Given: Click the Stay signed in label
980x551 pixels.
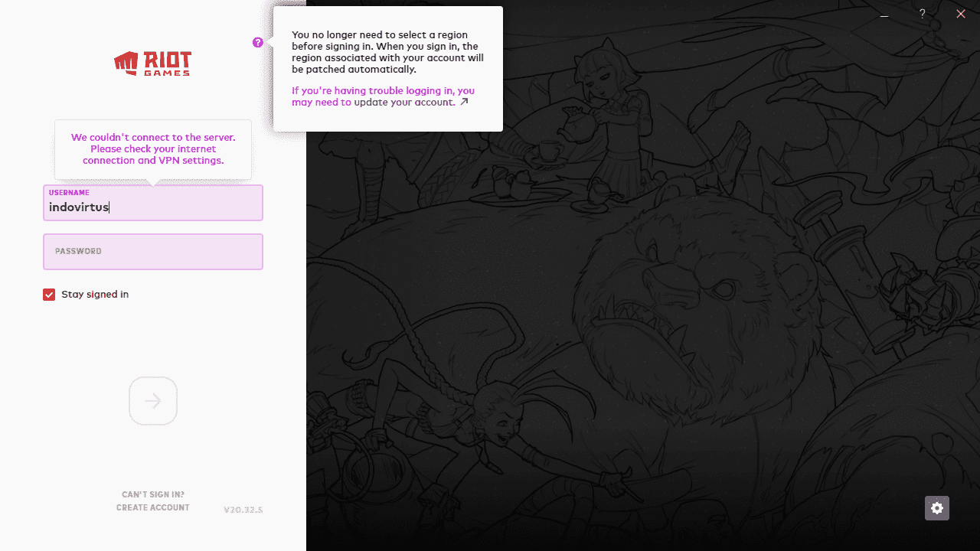Looking at the screenshot, I should tap(95, 295).
